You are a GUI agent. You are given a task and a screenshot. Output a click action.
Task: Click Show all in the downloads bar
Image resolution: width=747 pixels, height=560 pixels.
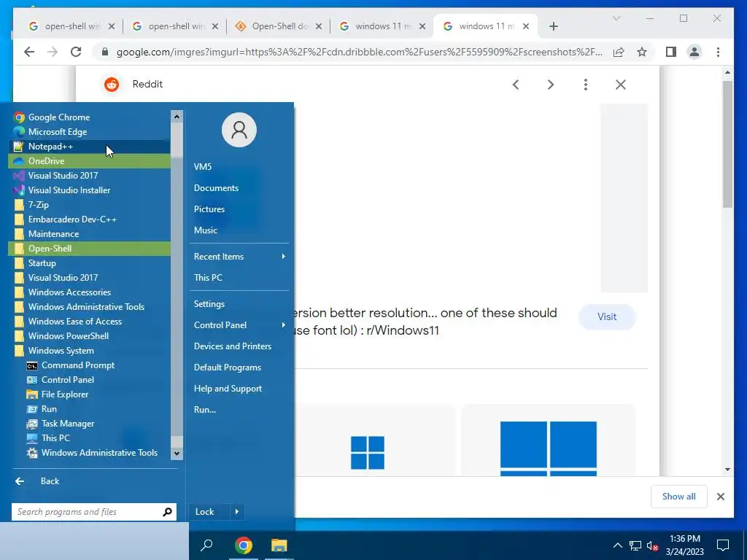[x=679, y=497]
